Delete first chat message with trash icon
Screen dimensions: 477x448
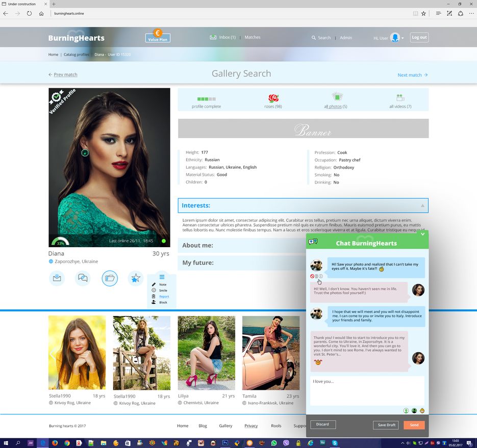click(316, 276)
